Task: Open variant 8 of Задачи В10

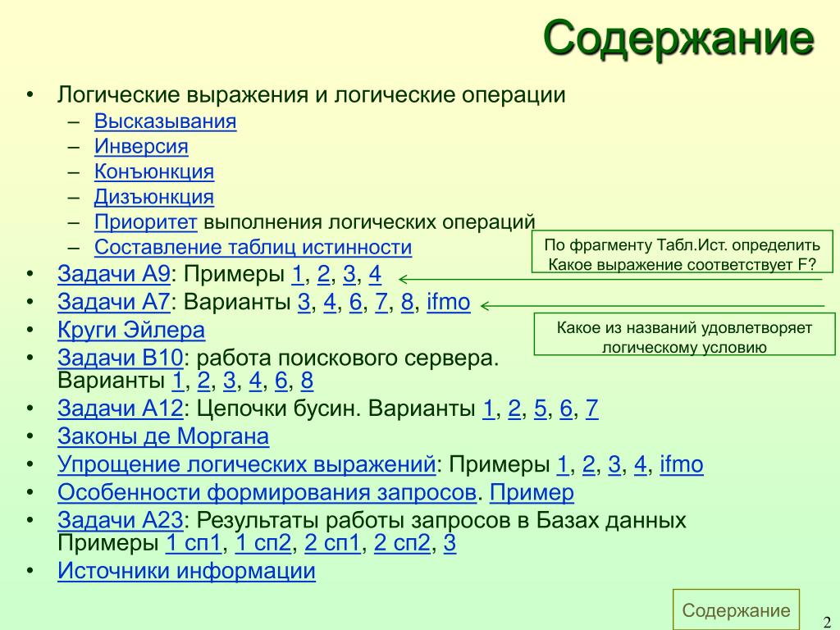Action: pos(307,381)
